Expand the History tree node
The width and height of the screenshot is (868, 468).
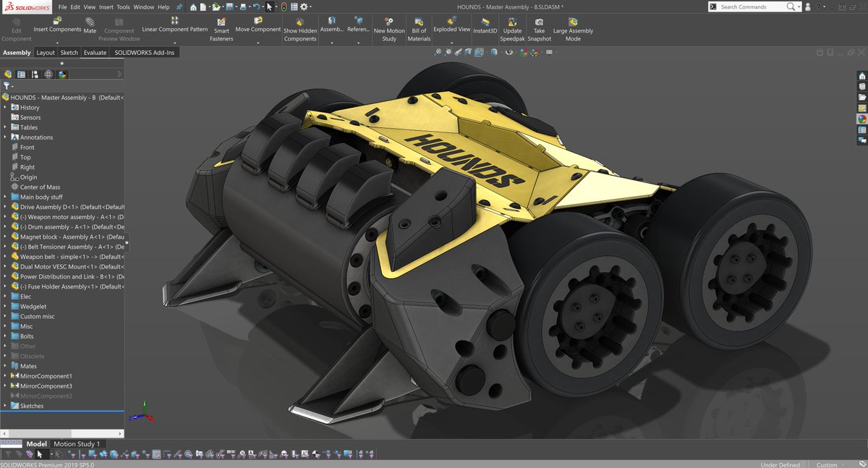point(5,107)
